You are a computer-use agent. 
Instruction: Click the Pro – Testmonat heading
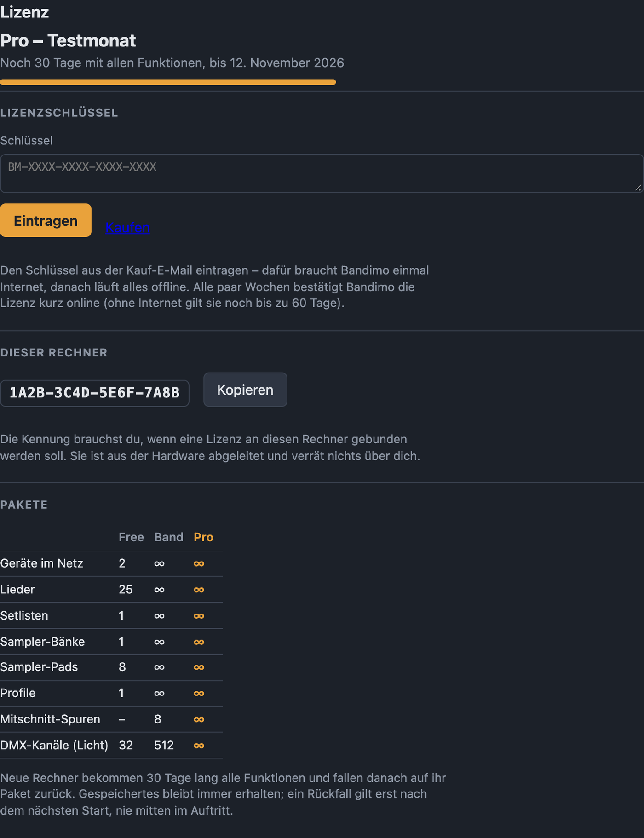[x=68, y=40]
